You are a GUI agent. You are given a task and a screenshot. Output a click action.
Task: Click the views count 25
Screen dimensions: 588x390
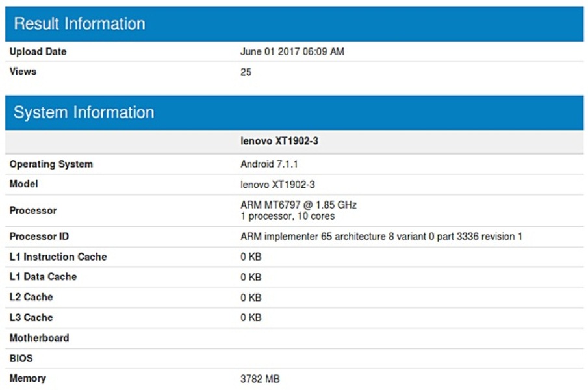pyautogui.click(x=246, y=71)
